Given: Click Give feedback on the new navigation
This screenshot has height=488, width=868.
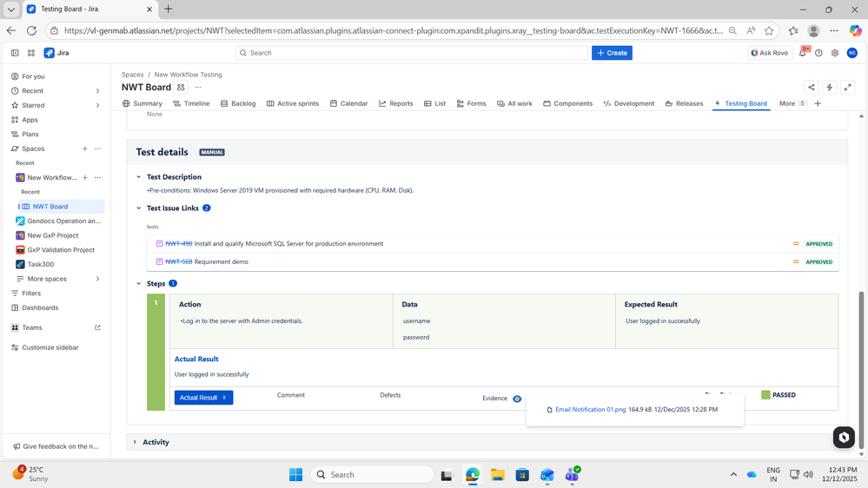Looking at the screenshot, I should click(x=56, y=446).
